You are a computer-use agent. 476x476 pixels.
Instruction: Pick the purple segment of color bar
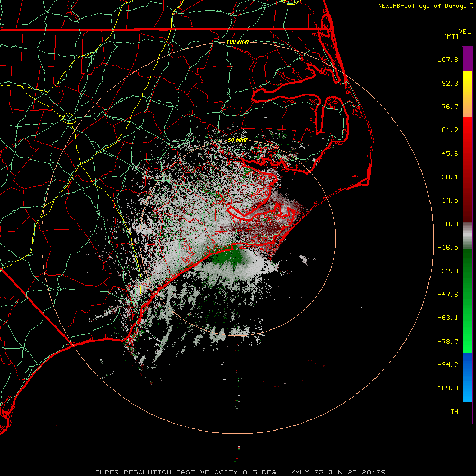(x=467, y=59)
